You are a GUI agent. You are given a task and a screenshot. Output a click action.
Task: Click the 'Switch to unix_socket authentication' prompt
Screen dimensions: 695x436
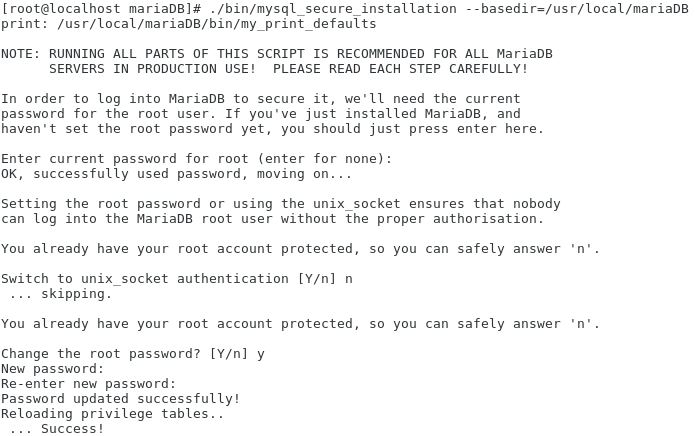(176, 279)
